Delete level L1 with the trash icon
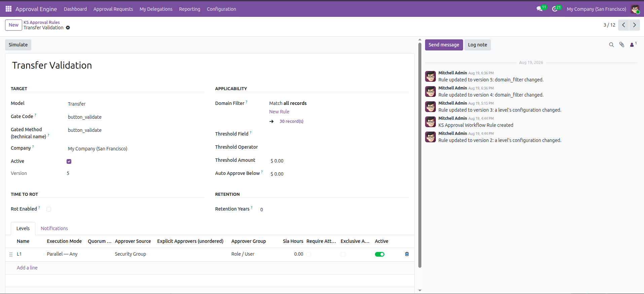The width and height of the screenshot is (644, 294). [x=407, y=254]
